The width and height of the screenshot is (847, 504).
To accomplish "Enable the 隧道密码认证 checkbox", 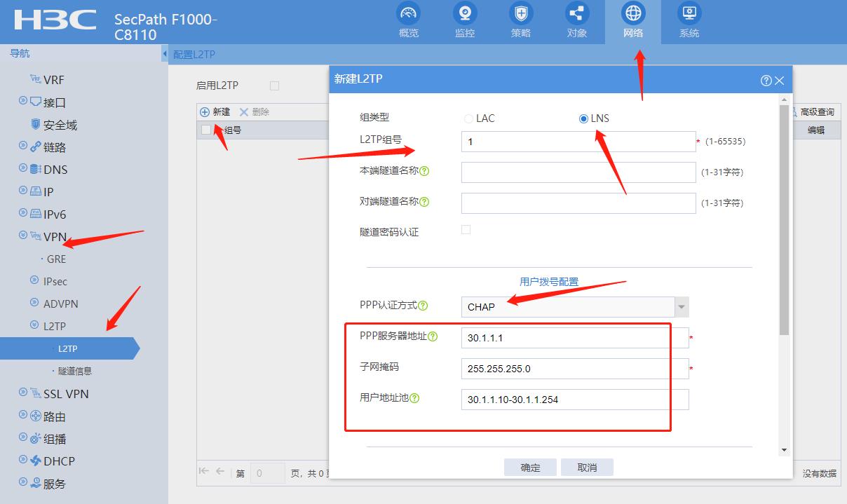I will point(466,229).
